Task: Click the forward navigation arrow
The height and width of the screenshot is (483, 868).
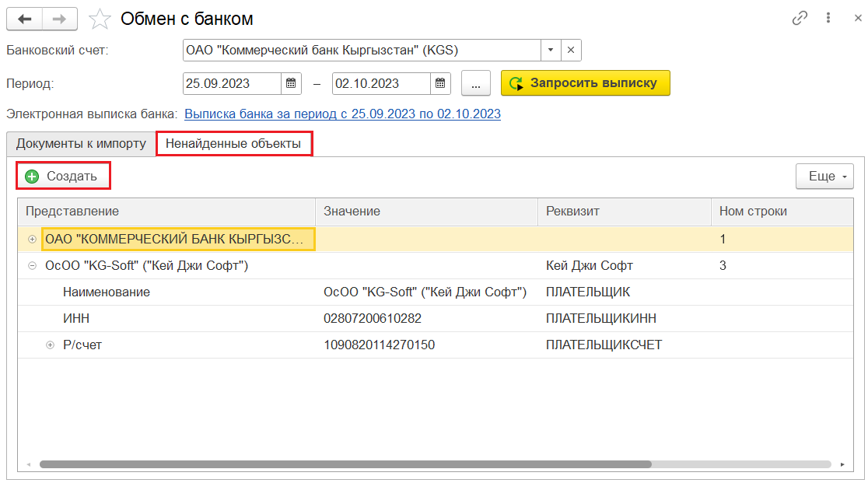Action: [59, 19]
